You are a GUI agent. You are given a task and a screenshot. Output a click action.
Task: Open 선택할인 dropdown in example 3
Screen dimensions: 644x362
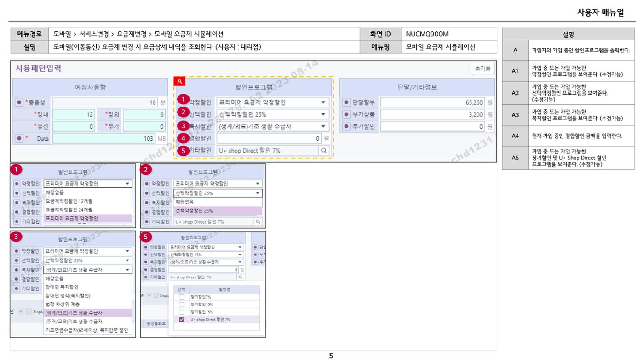click(88, 260)
